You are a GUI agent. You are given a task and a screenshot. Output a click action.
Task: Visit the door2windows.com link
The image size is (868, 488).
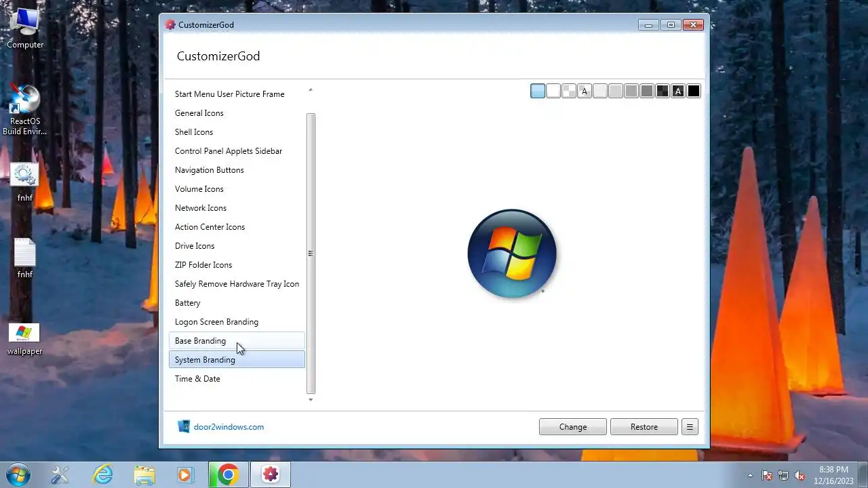tap(229, 427)
